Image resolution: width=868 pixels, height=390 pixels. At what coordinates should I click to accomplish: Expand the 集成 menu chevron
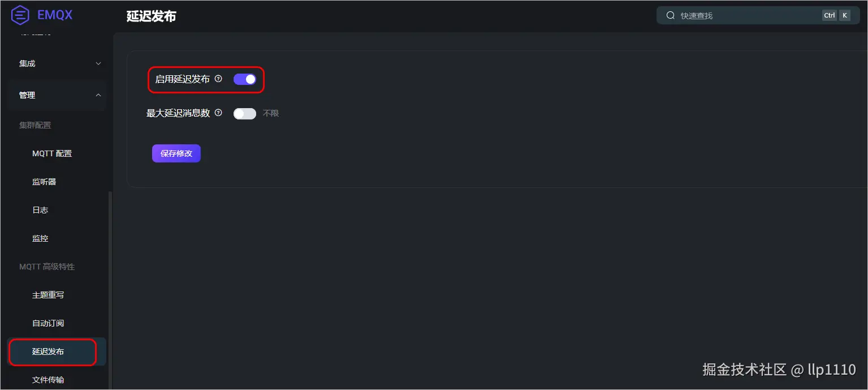98,63
